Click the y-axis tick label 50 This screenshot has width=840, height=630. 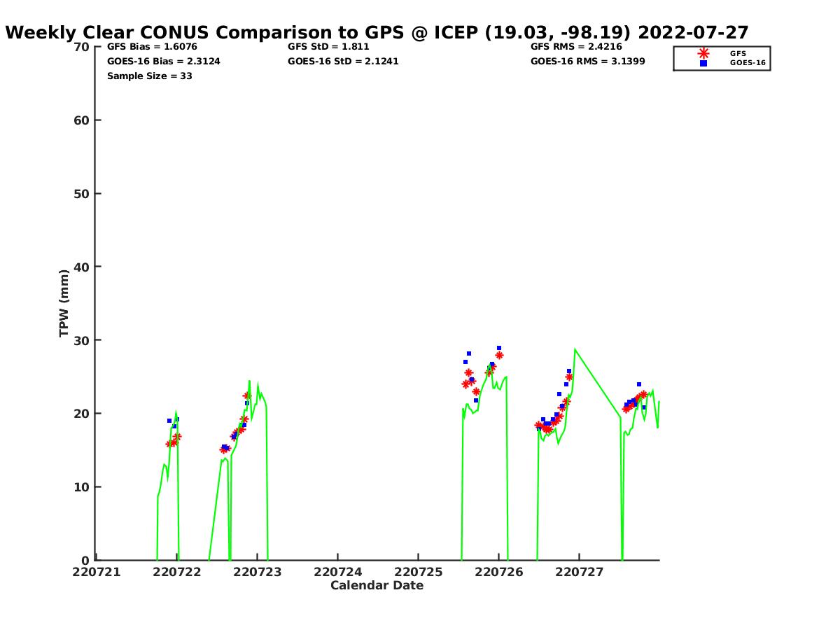(81, 194)
